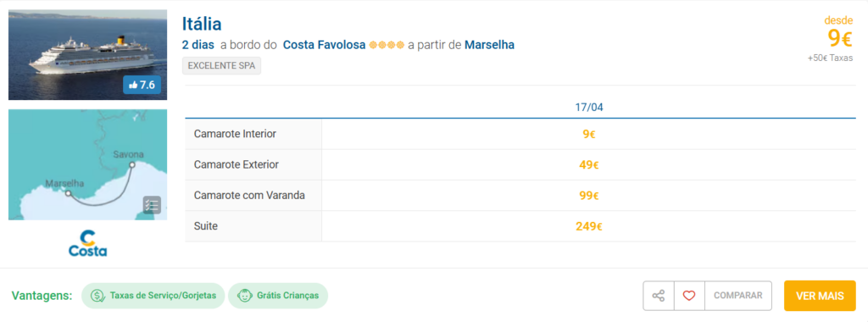Open the cruise ship photo thumbnail

(88, 55)
